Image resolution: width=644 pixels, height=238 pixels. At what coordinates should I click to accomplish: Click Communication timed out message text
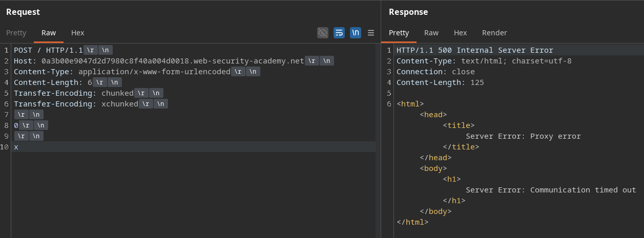point(583,190)
